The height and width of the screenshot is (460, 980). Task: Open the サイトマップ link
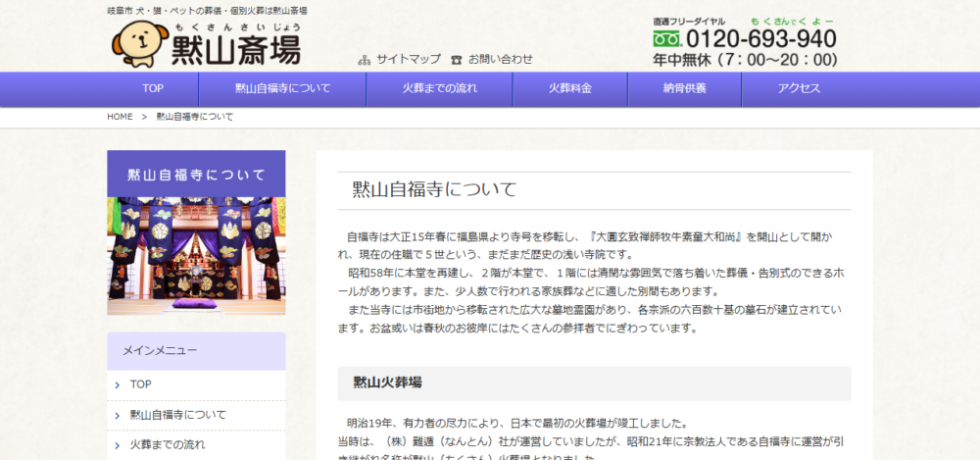click(x=408, y=60)
